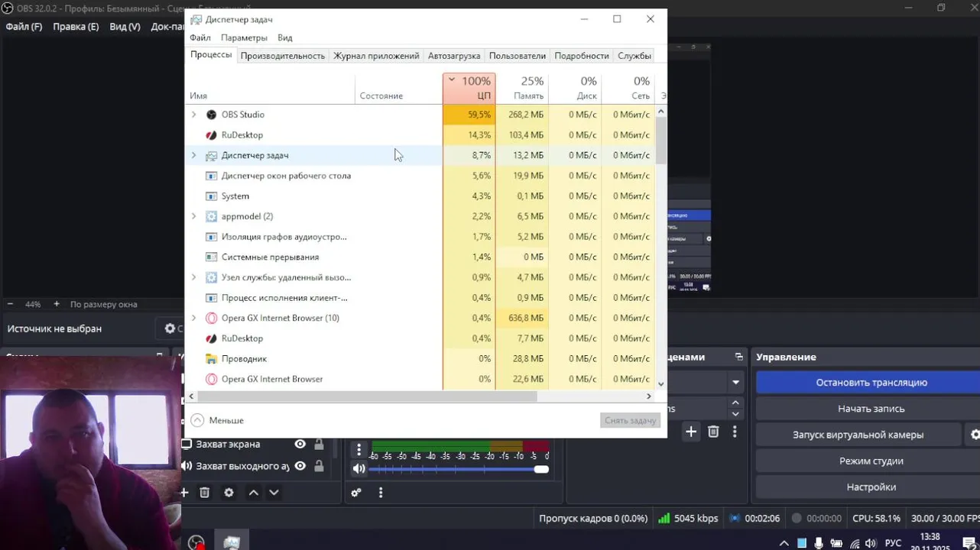Click РУС language indicator in tray
This screenshot has width=980, height=550.
click(893, 543)
